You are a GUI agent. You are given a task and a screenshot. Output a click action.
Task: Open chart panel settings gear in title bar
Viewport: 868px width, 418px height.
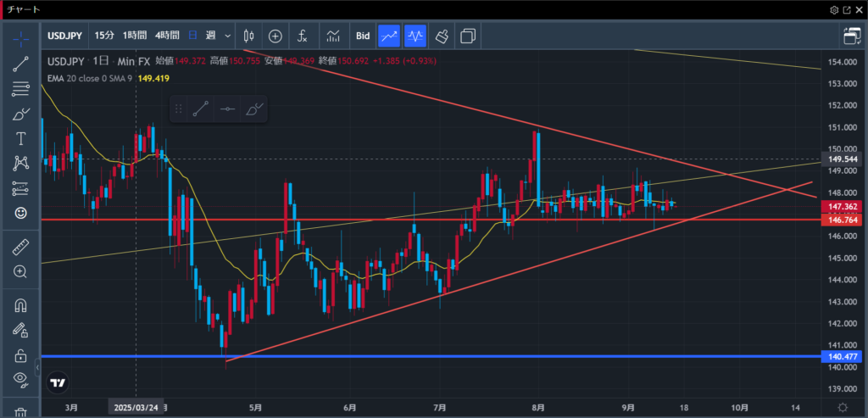click(834, 9)
